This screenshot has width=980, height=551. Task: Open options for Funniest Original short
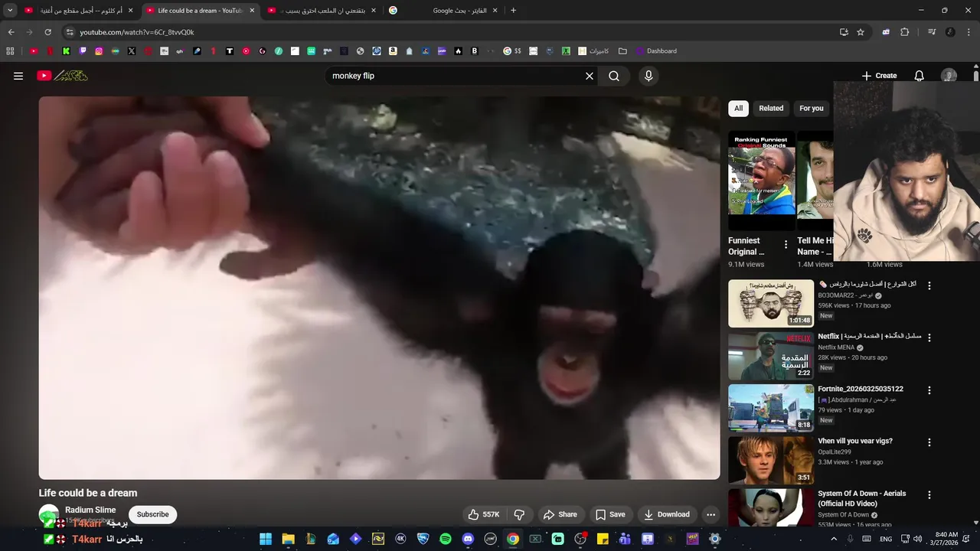coord(786,245)
